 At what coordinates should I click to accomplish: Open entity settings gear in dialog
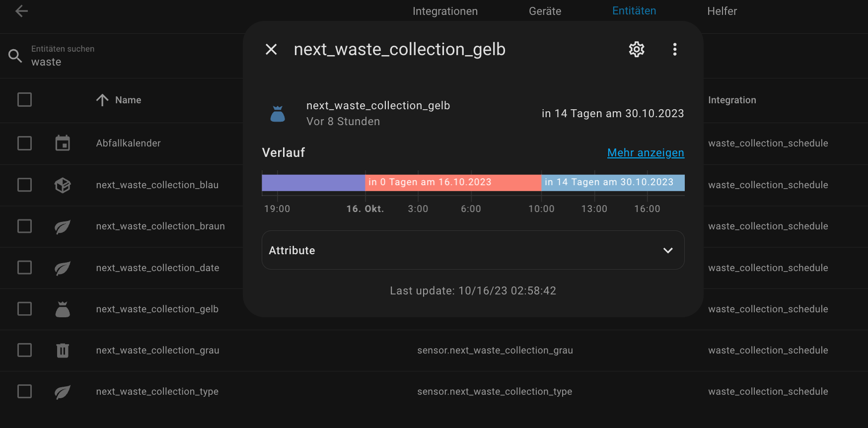pos(637,49)
